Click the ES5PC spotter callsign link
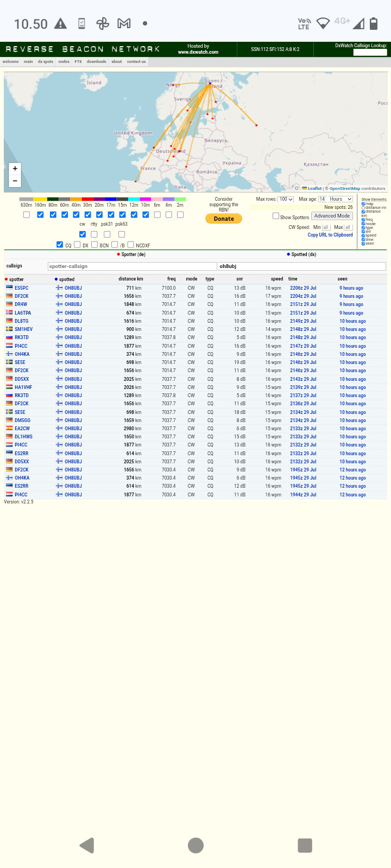This screenshot has width=391, height=868. [22, 288]
